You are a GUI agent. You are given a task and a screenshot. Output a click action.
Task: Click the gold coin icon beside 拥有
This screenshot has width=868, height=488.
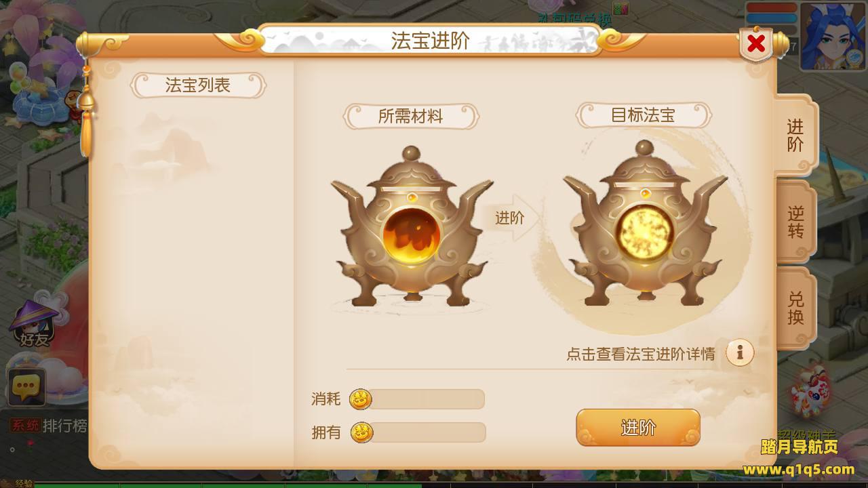click(362, 432)
